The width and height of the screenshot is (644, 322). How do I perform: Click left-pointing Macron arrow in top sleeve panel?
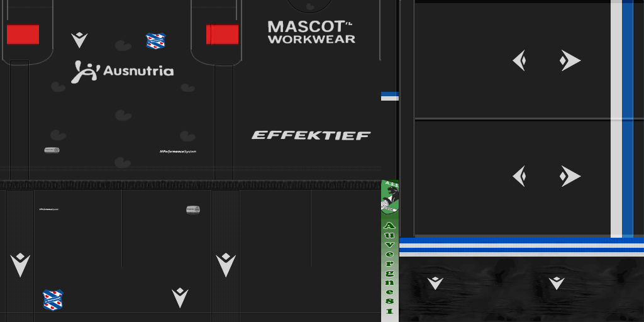click(x=519, y=61)
